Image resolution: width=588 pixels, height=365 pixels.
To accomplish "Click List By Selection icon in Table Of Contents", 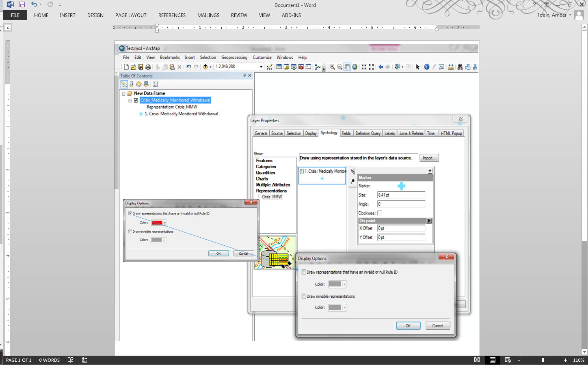I will coord(146,84).
